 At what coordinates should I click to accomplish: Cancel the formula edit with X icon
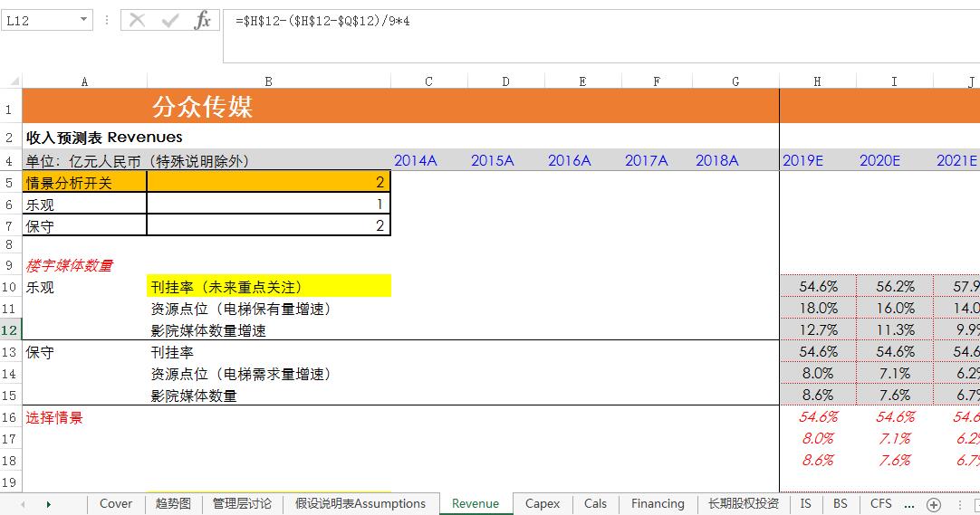pyautogui.click(x=137, y=21)
